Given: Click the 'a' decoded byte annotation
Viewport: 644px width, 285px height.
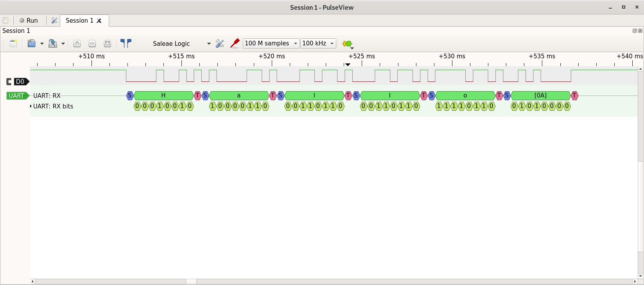Looking at the screenshot, I should click(x=239, y=96).
